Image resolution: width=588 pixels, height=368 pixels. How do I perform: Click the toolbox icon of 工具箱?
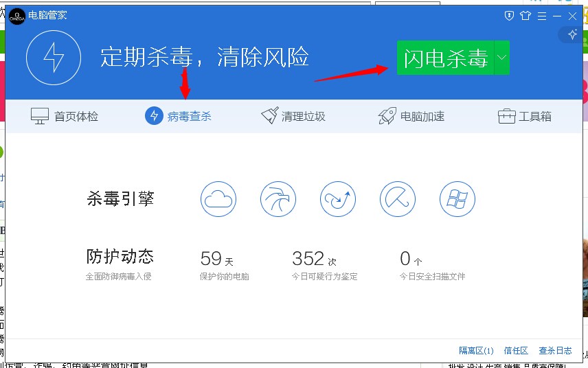click(x=507, y=116)
